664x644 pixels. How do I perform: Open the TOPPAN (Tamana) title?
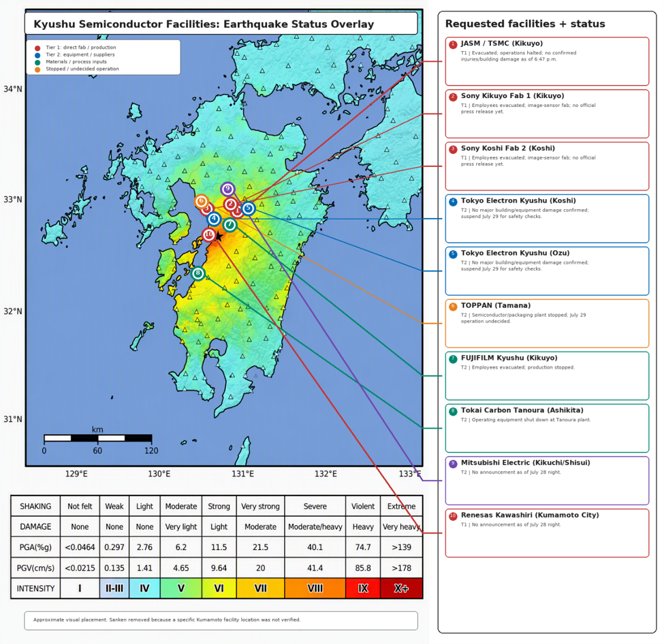coord(496,305)
